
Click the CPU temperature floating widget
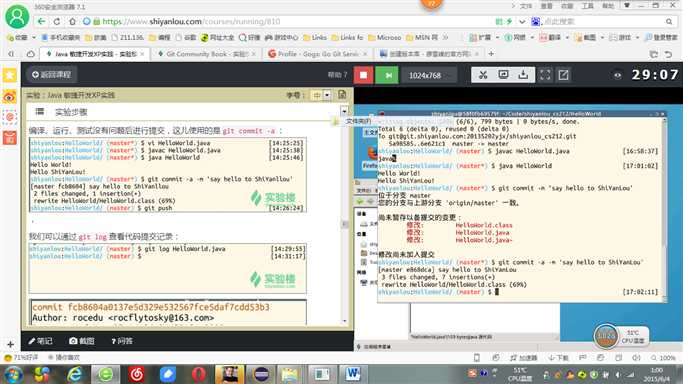(x=621, y=336)
